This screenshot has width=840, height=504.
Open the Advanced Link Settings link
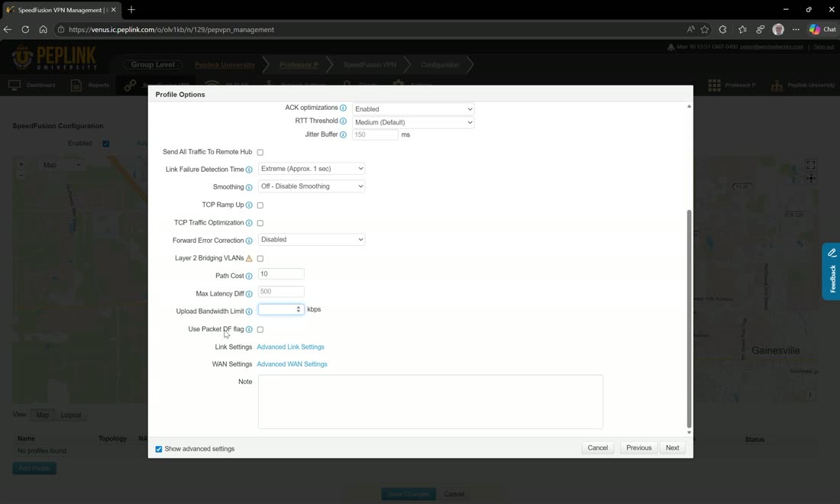coord(290,347)
